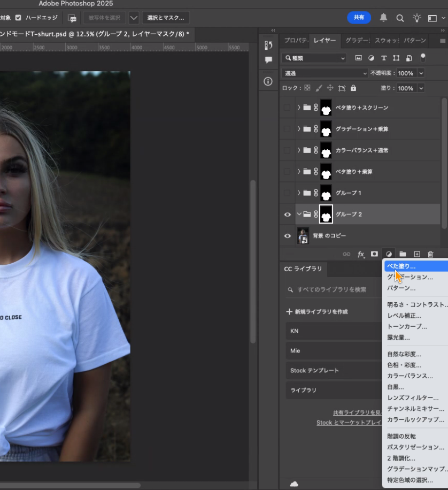Click the create new layer plus icon
The image size is (448, 490).
[417, 254]
